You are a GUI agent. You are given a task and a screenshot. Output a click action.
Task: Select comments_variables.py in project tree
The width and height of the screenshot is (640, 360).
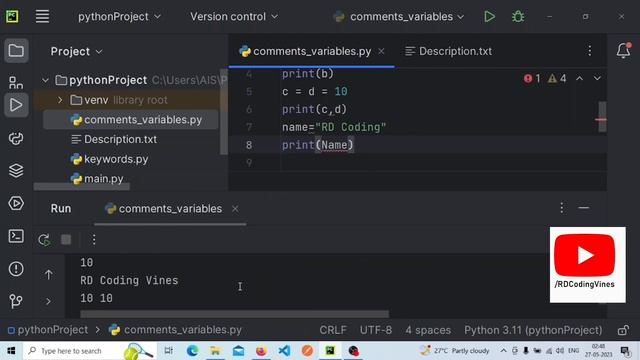[131, 120]
